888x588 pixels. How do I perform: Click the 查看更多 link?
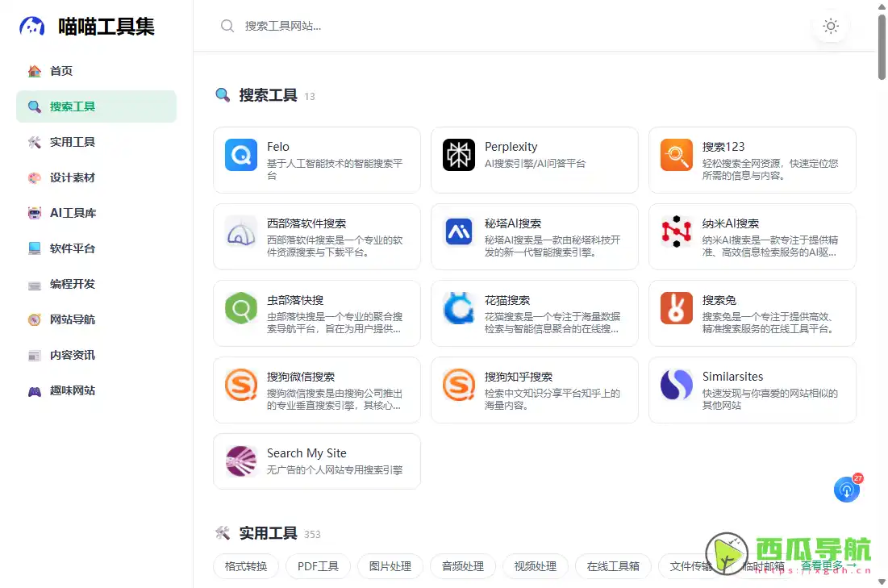pos(828,565)
